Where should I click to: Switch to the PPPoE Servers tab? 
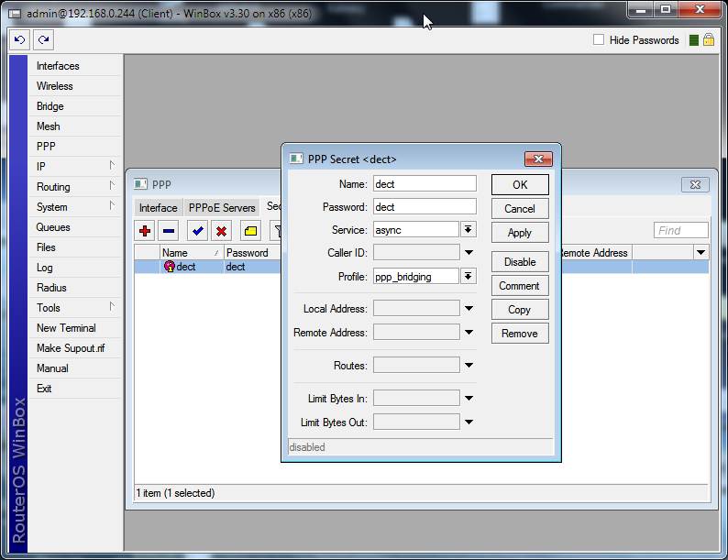click(222, 207)
